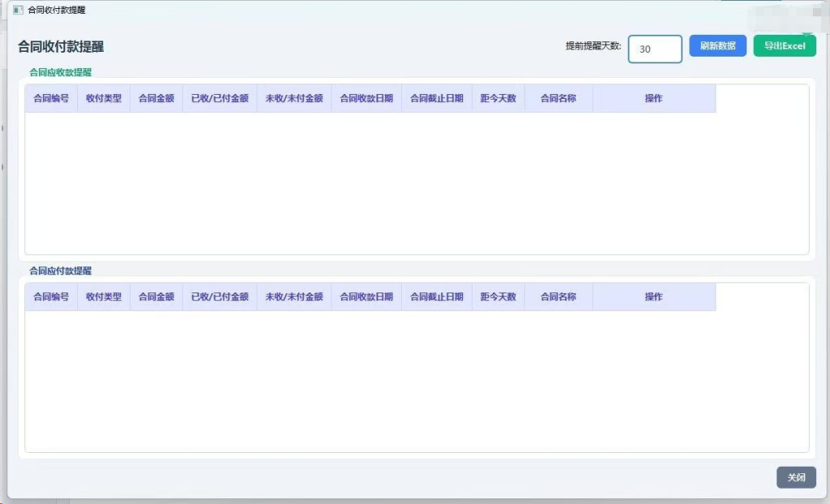This screenshot has height=504, width=830.
Task: Click 收付类型 header in the 应付款 table
Action: click(x=104, y=297)
